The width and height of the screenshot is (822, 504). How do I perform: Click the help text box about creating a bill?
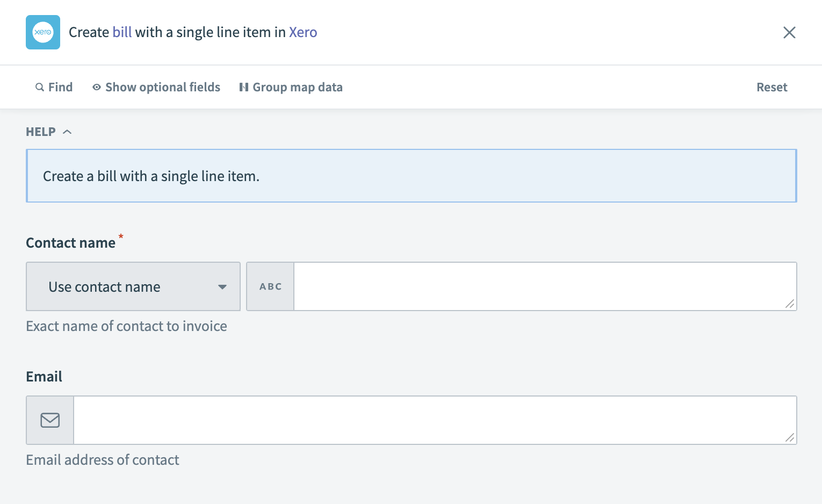pos(411,176)
